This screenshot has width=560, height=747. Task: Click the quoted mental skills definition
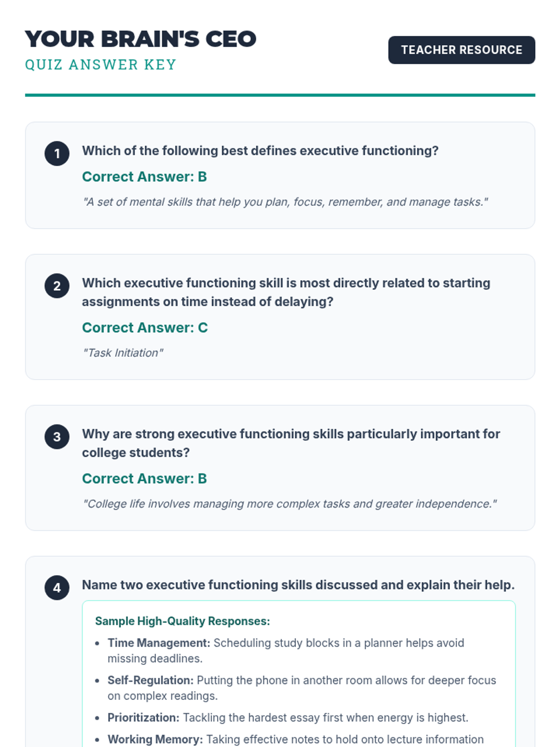[x=285, y=202]
